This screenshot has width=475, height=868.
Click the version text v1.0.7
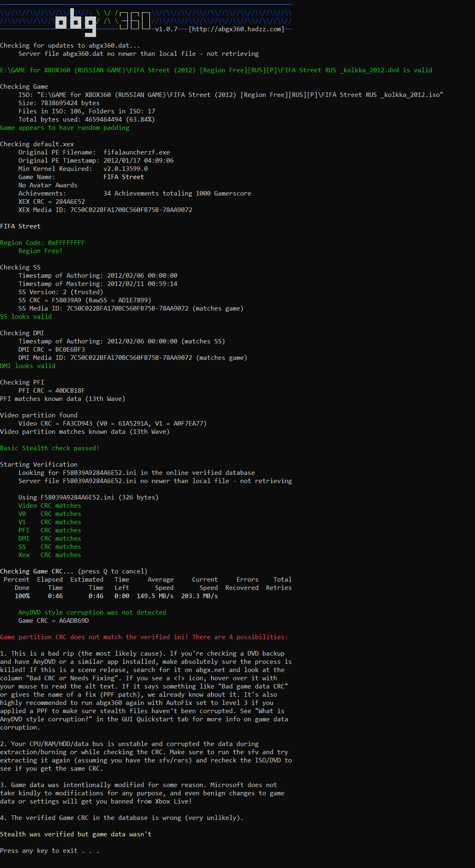click(166, 29)
